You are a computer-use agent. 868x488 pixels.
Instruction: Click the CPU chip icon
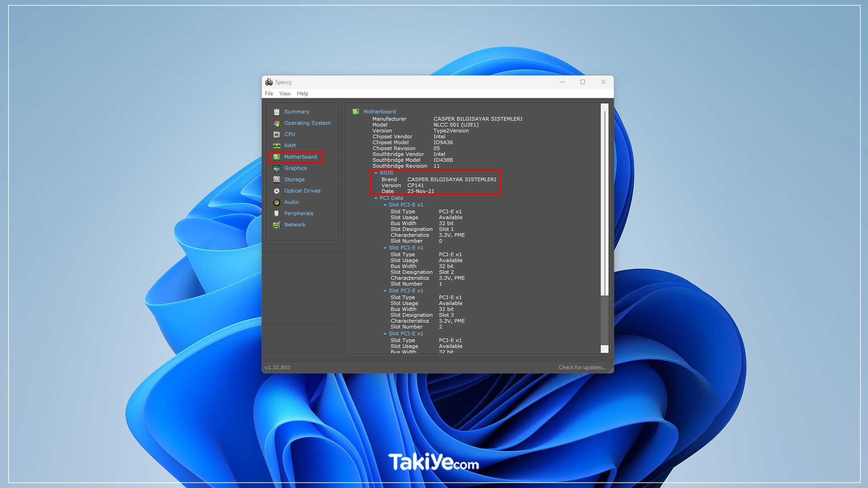(277, 134)
